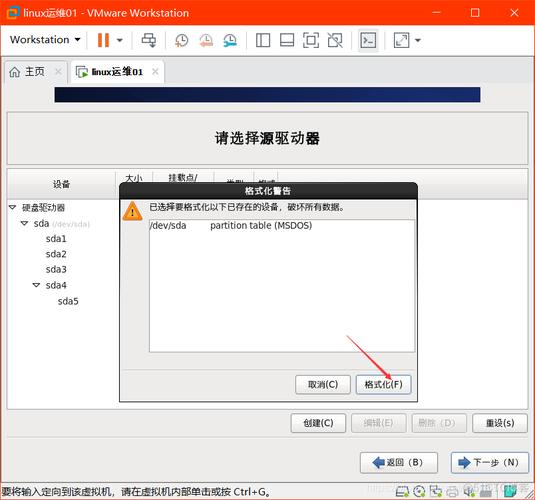Viewport: 535px width, 500px height.
Task: Click the warning triangle icon
Action: pos(132,211)
